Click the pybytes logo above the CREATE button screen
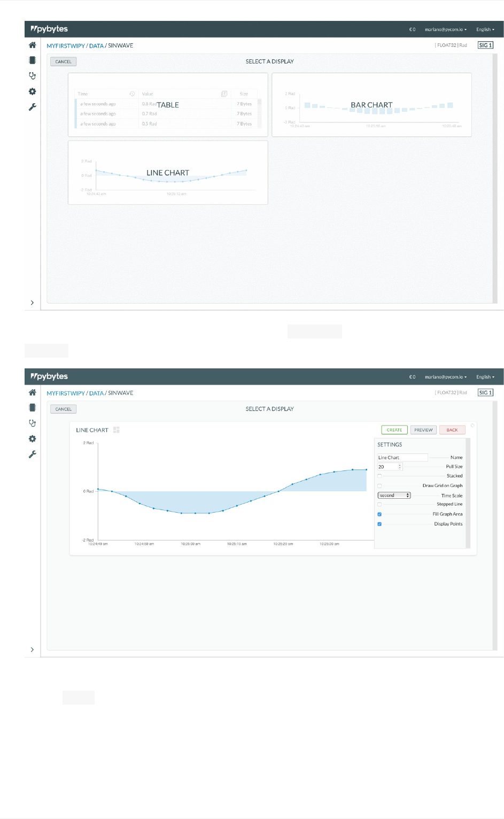This screenshot has height=819, width=504. 49,376
